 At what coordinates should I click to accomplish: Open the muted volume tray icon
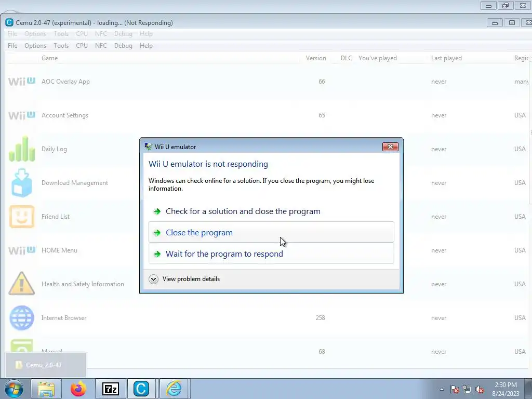pyautogui.click(x=480, y=389)
